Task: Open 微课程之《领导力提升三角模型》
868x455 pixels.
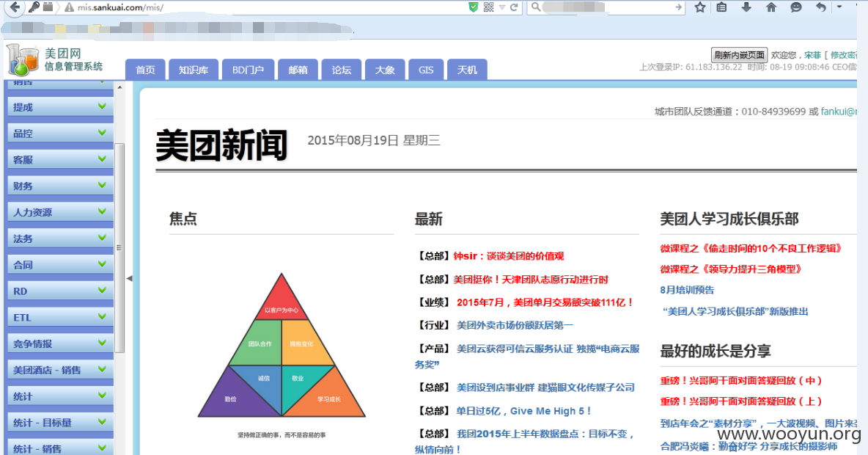Action: (731, 269)
